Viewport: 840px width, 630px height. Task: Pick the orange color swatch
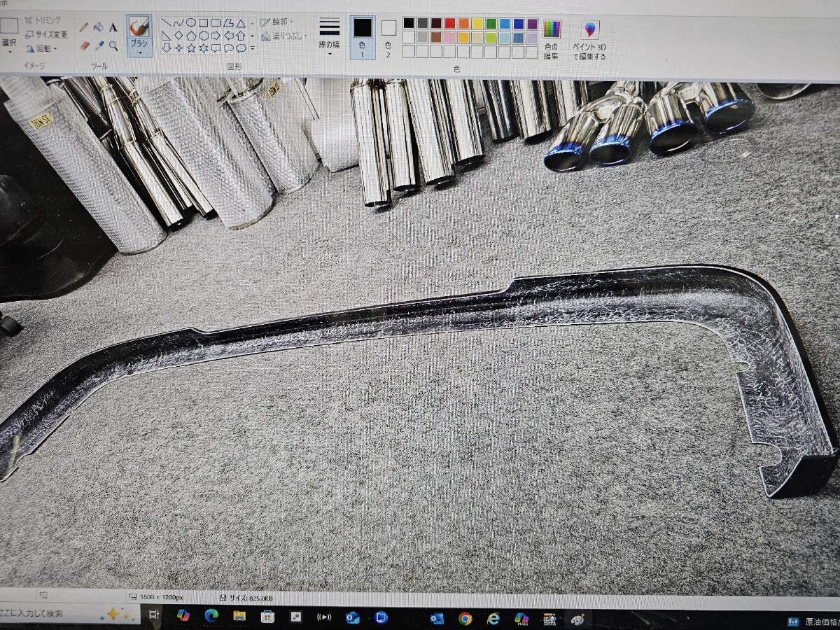463,24
